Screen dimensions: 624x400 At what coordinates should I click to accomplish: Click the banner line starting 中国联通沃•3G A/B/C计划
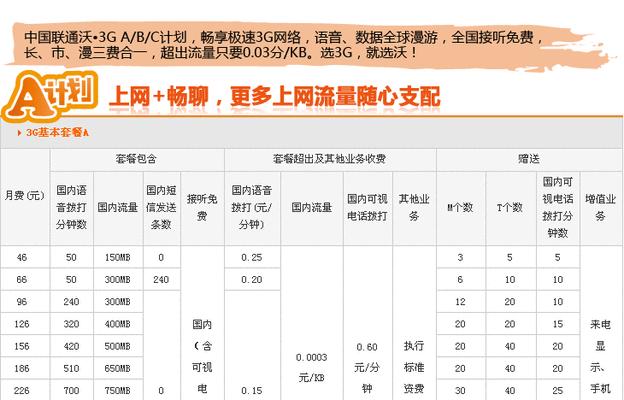[x=283, y=37]
